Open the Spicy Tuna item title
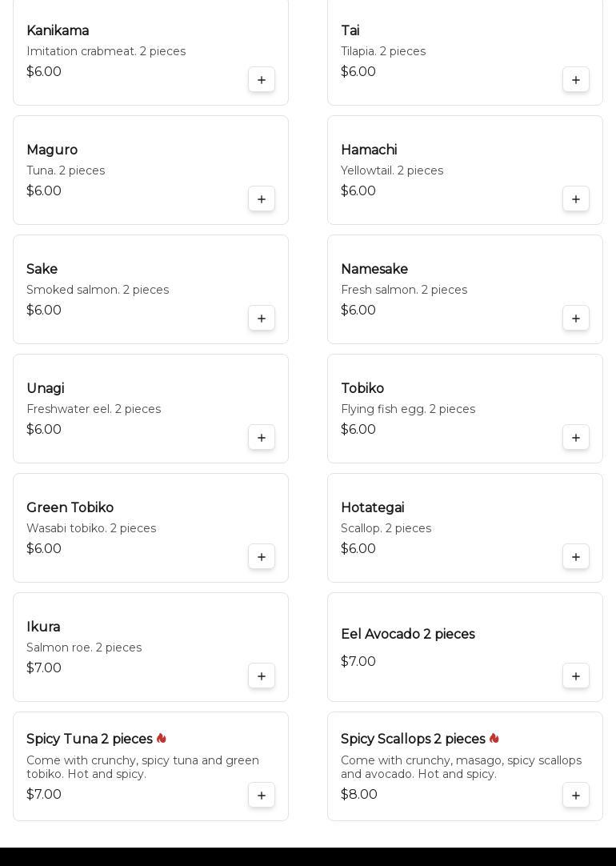The height and width of the screenshot is (866, 616). (x=90, y=739)
